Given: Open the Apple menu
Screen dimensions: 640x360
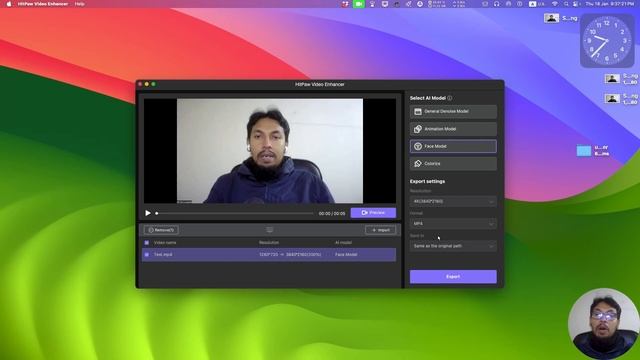Looking at the screenshot, I should 9,4.
